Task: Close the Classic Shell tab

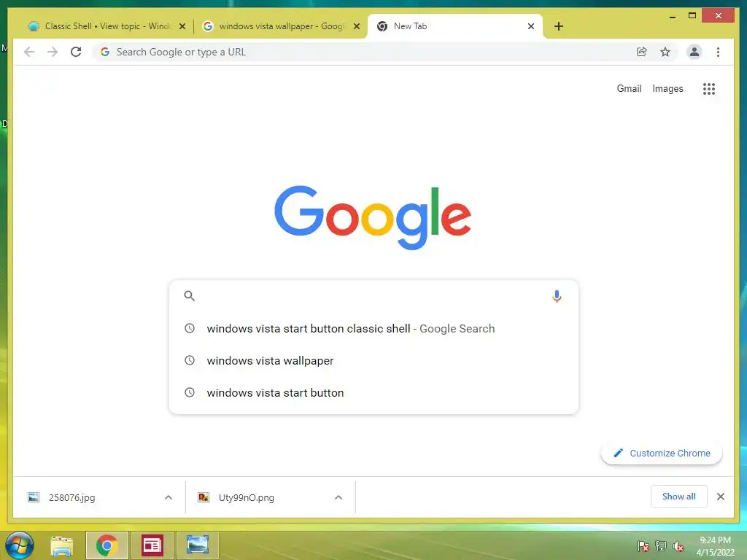Action: (x=182, y=26)
